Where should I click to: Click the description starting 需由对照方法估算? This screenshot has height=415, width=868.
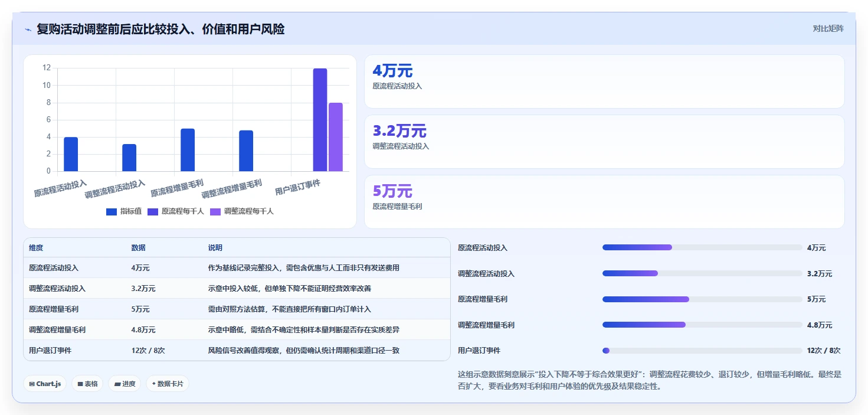tap(289, 309)
